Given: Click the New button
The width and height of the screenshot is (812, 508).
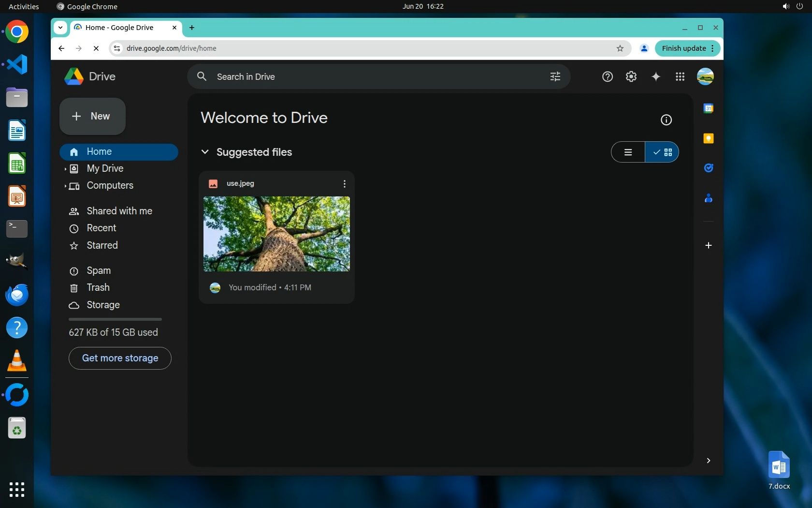Looking at the screenshot, I should click(x=92, y=116).
